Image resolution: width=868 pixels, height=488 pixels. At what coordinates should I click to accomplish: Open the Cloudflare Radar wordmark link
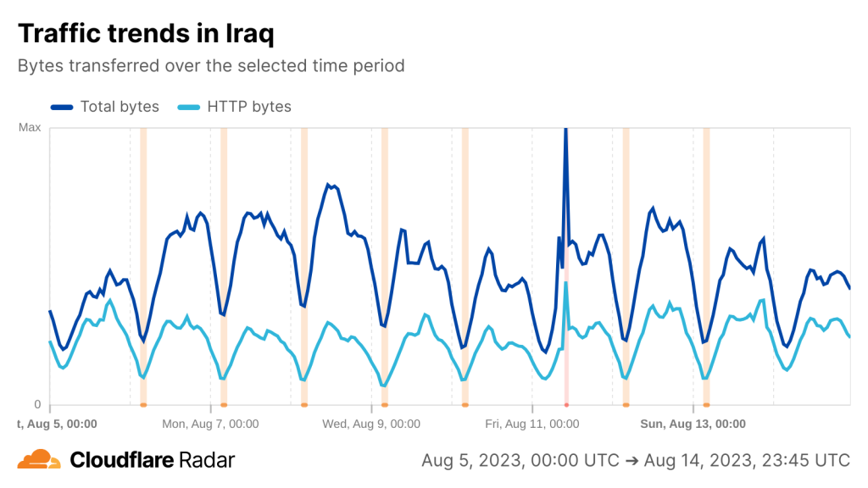152,460
